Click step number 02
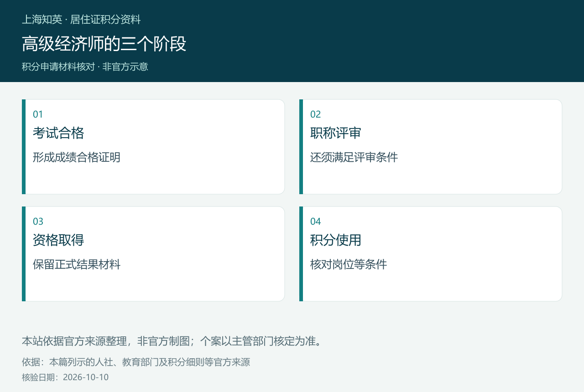This screenshot has height=392, width=584. [x=316, y=114]
